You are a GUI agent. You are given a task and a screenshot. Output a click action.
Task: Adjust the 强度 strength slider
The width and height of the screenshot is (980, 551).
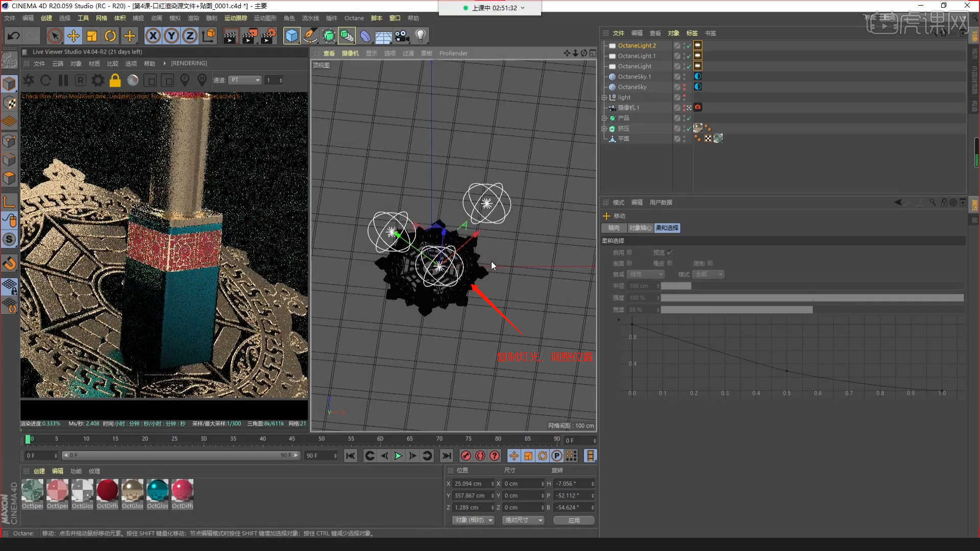(x=812, y=298)
